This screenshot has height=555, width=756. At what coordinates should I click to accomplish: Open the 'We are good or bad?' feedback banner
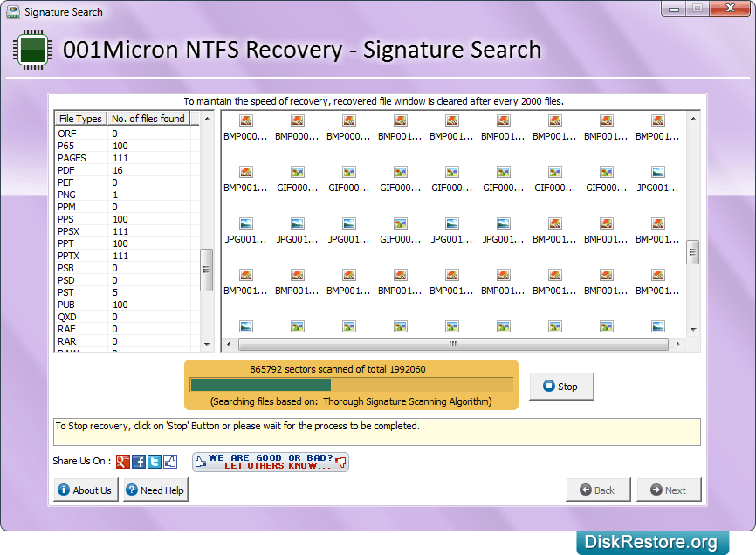click(271, 462)
